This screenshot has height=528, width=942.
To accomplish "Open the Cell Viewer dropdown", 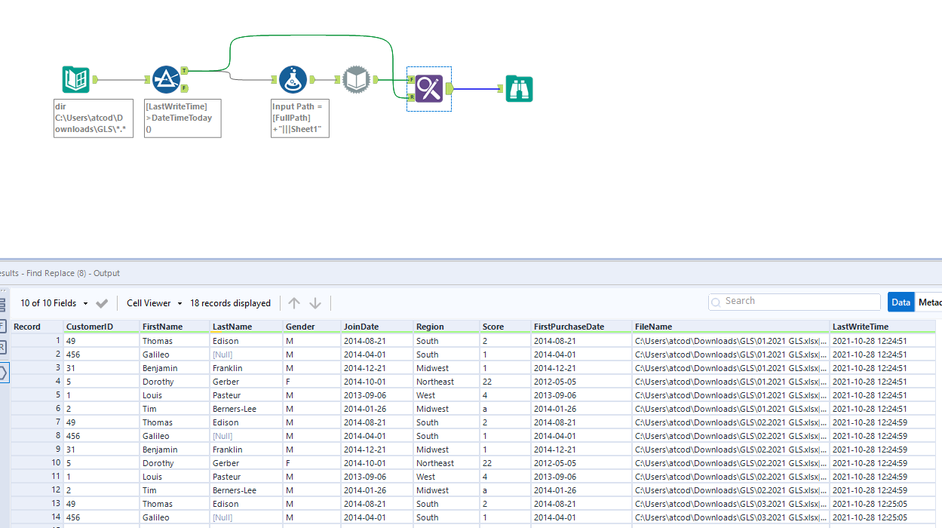I will 154,303.
